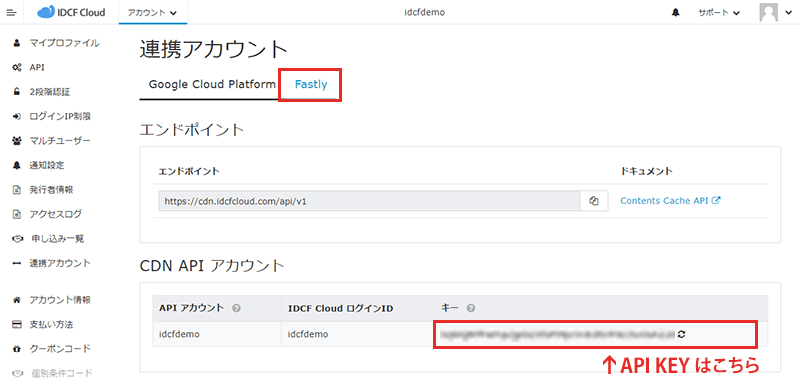Screen dimensions: 800x385
Task: Click the document icon for 発行者情報
Action: pos(17,190)
